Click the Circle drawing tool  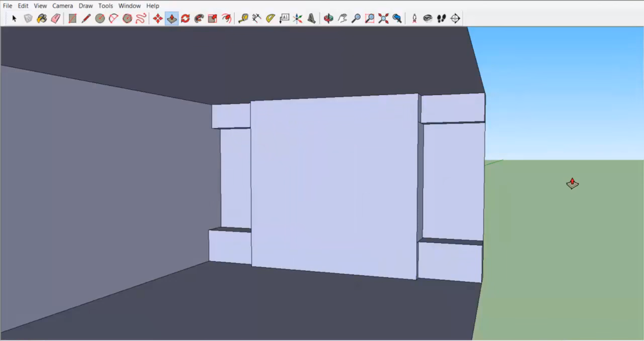tap(100, 18)
